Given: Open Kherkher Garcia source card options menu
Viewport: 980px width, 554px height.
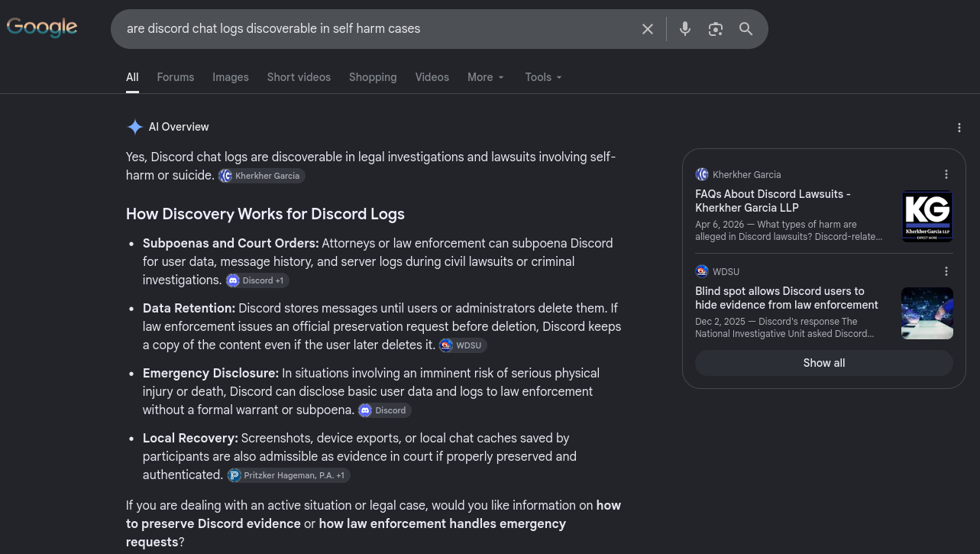Looking at the screenshot, I should [946, 174].
